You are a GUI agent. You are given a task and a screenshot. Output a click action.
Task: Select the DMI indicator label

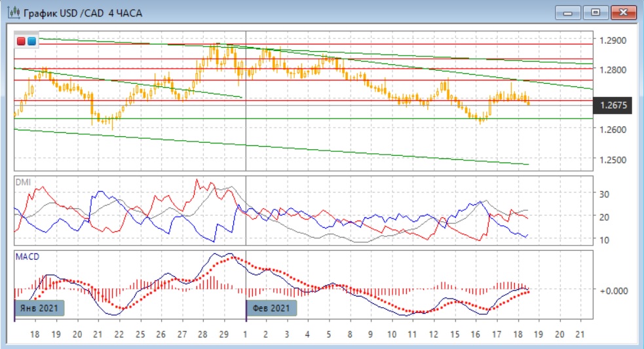point(22,182)
